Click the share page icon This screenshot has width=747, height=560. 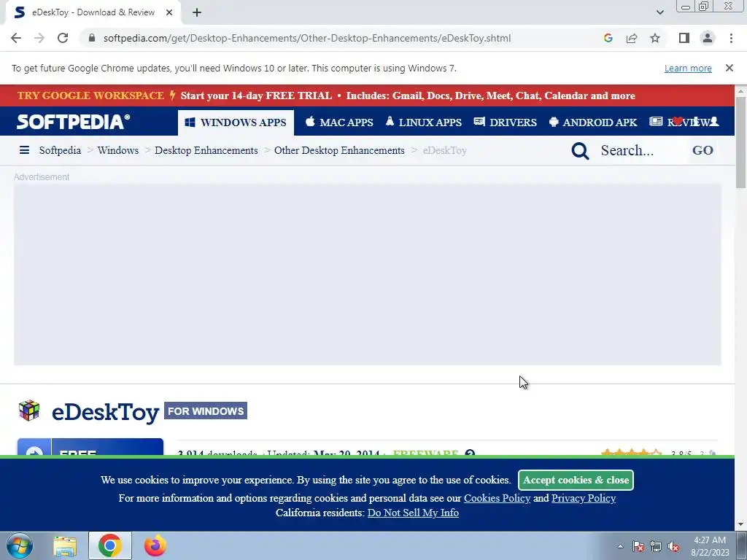(632, 38)
